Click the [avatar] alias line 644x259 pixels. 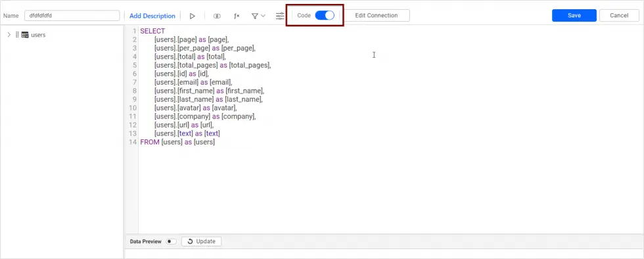pos(196,108)
